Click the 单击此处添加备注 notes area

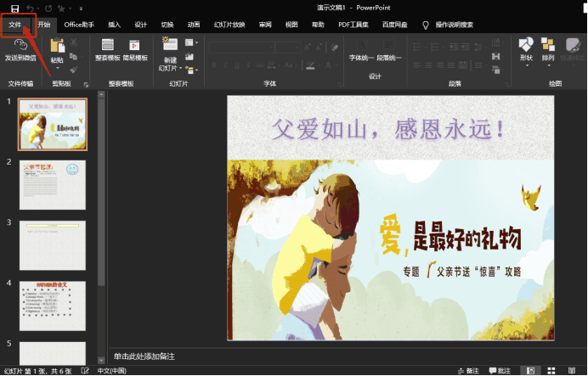[x=144, y=356]
